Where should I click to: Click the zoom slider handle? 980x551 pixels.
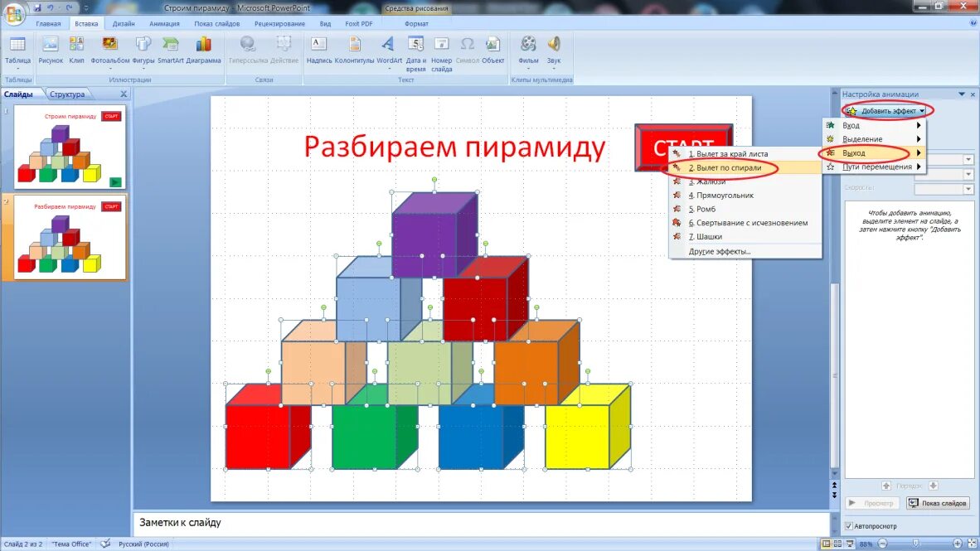[916, 544]
